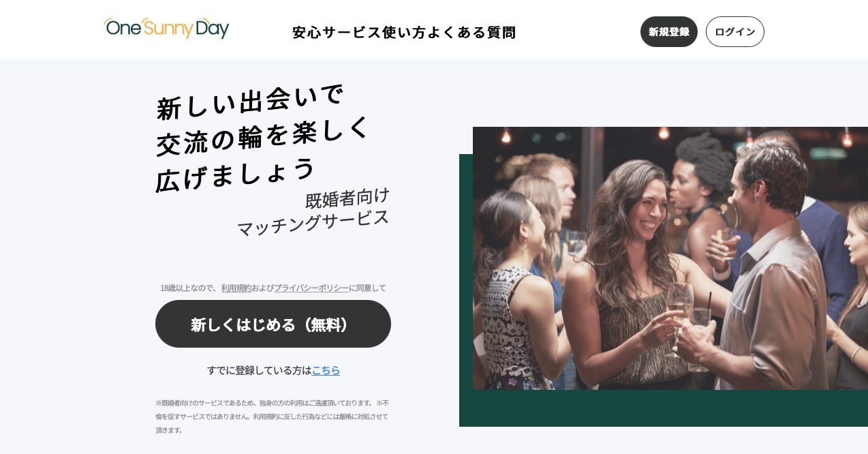Click the outlined ログイン button
The image size is (868, 454).
[x=735, y=31]
